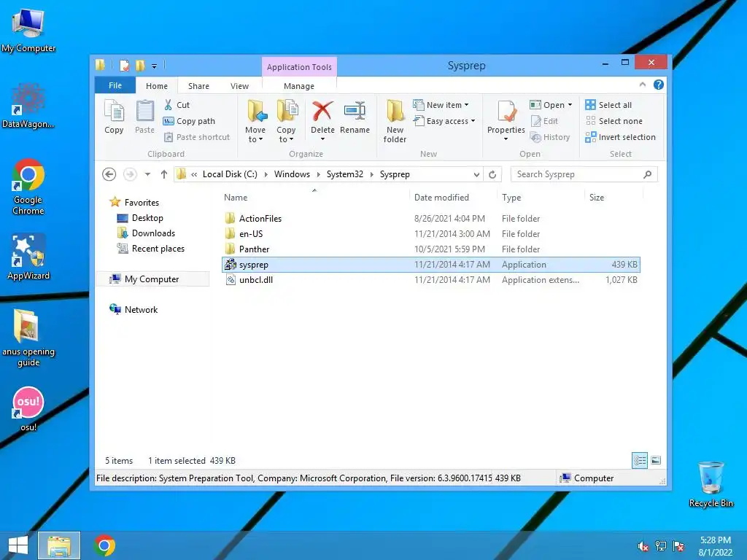747x560 pixels.
Task: Create a New folder from ribbon
Action: (395, 122)
